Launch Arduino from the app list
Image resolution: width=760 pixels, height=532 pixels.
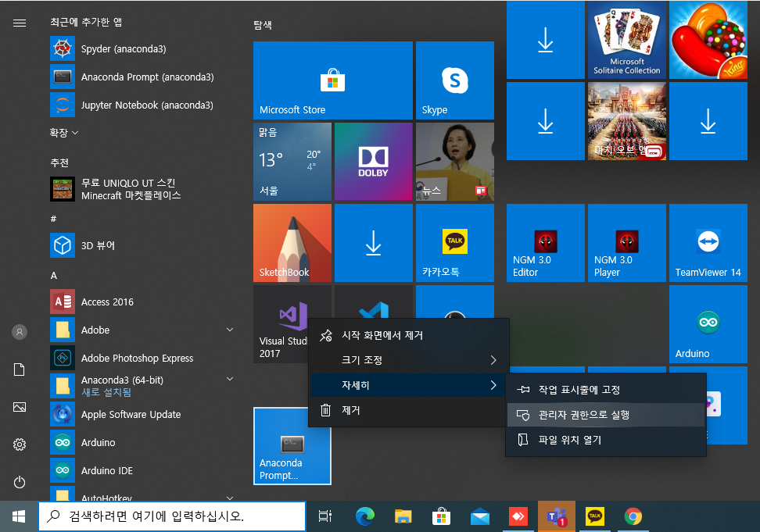141,442
